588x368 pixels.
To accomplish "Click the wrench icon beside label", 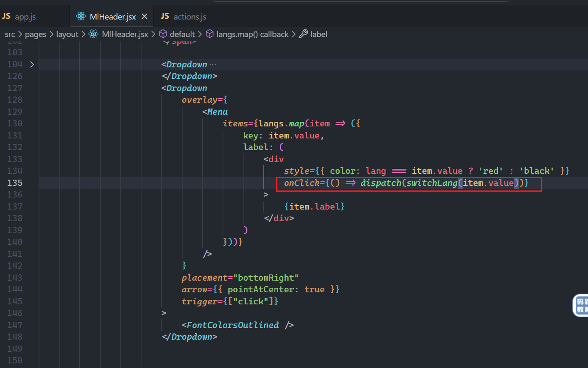I will 304,34.
